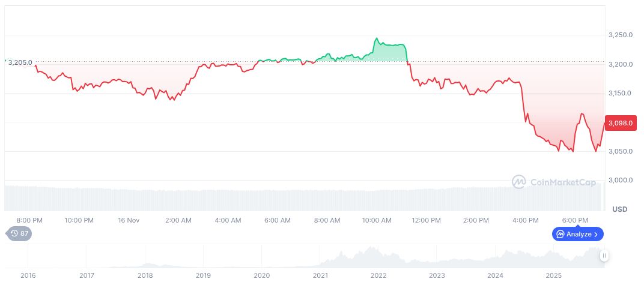This screenshot has height=282, width=644.
Task: Click the 16 Nov date axis label
Action: (129, 220)
